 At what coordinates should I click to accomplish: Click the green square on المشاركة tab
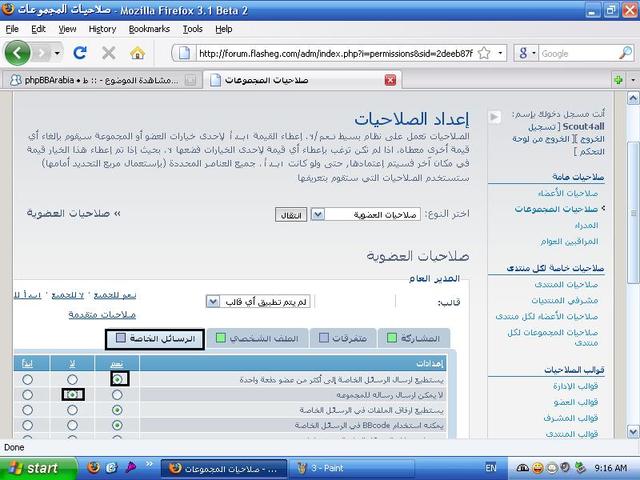click(x=392, y=338)
